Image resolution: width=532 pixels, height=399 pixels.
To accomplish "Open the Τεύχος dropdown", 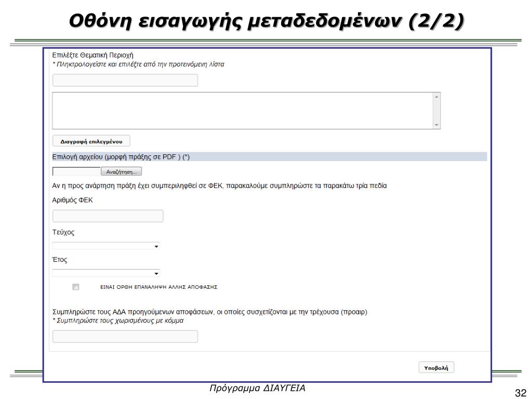I will coord(106,246).
